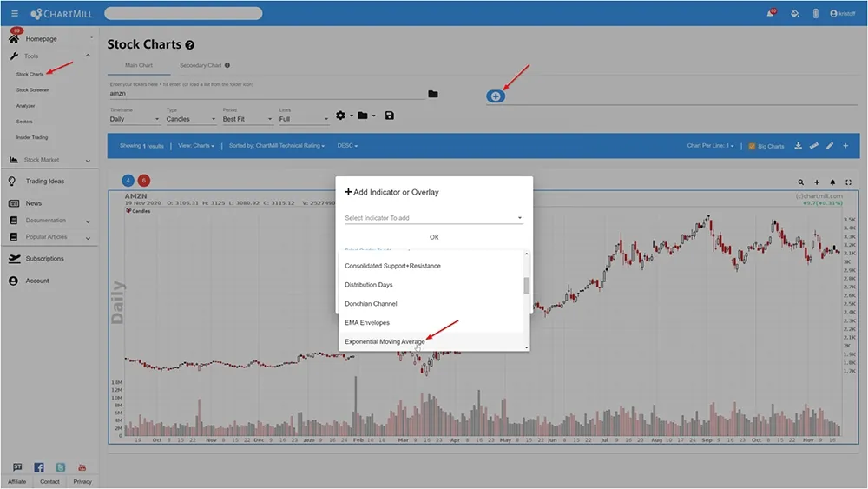
Task: Open the kristoff user account menu
Action: [x=843, y=13]
